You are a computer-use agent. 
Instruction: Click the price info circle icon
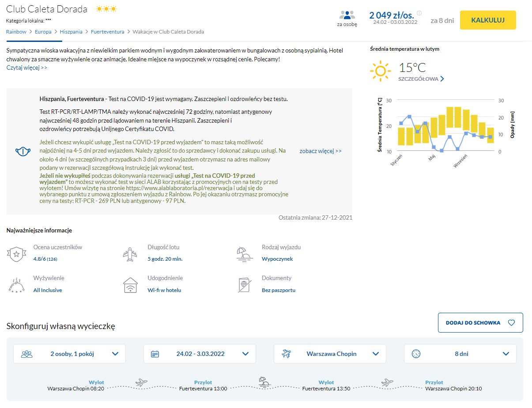[419, 13]
